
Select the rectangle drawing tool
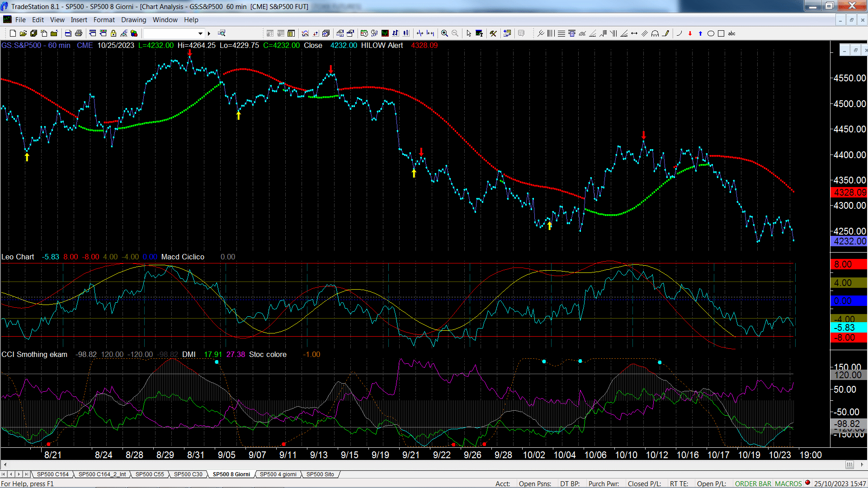coord(721,33)
